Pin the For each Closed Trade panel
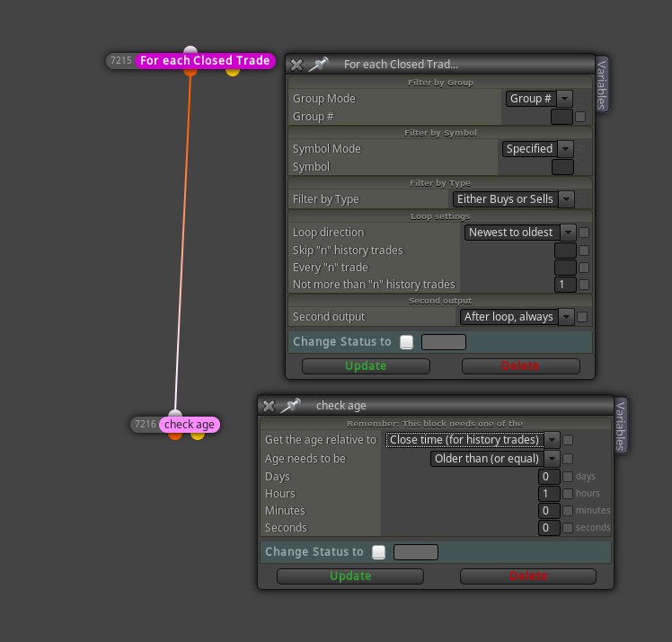Image resolution: width=672 pixels, height=642 pixels. pyautogui.click(x=318, y=65)
